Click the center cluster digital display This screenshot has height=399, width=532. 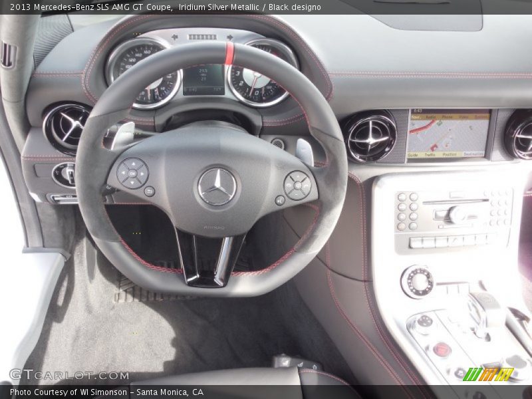tap(203, 80)
